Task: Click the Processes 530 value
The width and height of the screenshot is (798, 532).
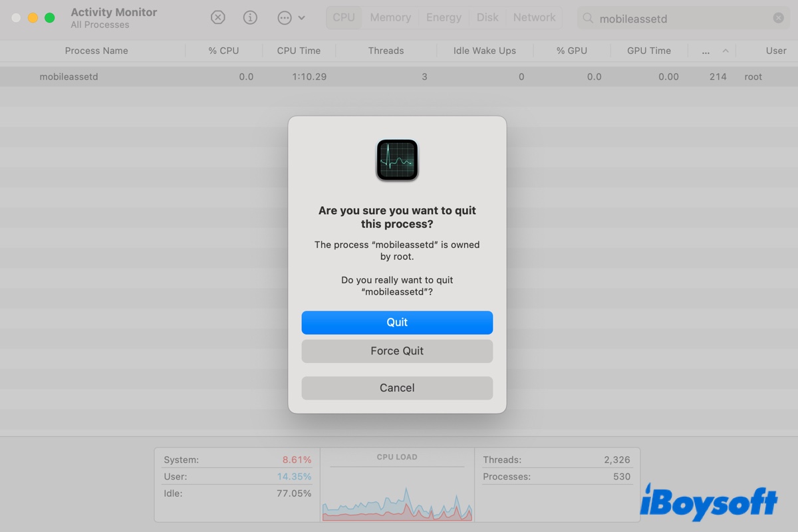Action: (622, 476)
